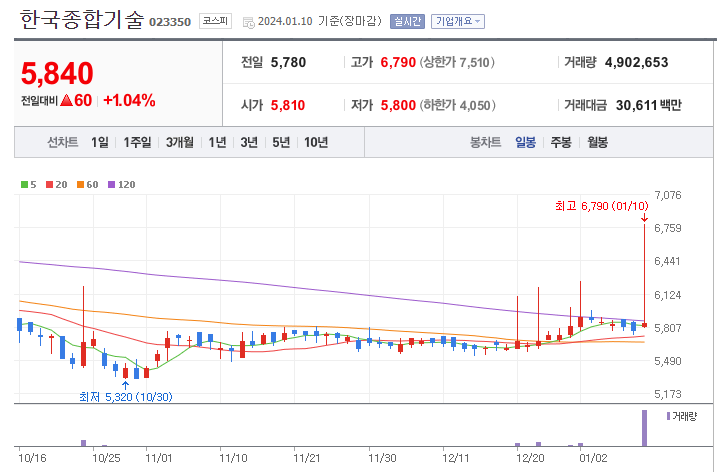Click the 저가 value 5,800
The width and height of the screenshot is (717, 472).
pos(398,105)
